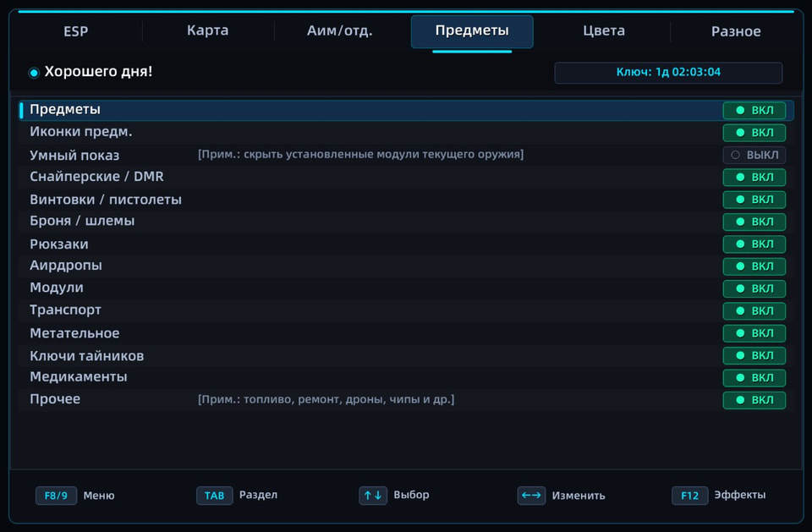Disable the Модули toggle
The width and height of the screenshot is (812, 532).
pos(754,288)
